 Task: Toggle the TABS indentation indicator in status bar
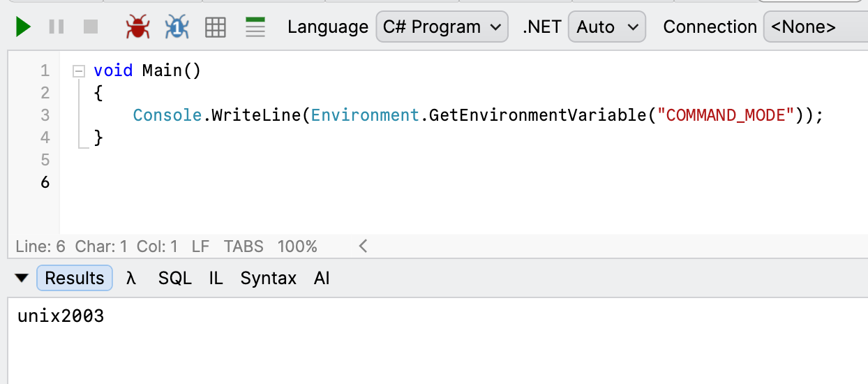pos(244,246)
